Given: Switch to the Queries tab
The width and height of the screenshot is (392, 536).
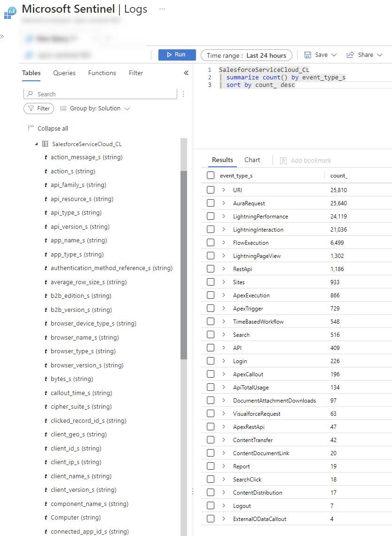Looking at the screenshot, I should pyautogui.click(x=64, y=73).
